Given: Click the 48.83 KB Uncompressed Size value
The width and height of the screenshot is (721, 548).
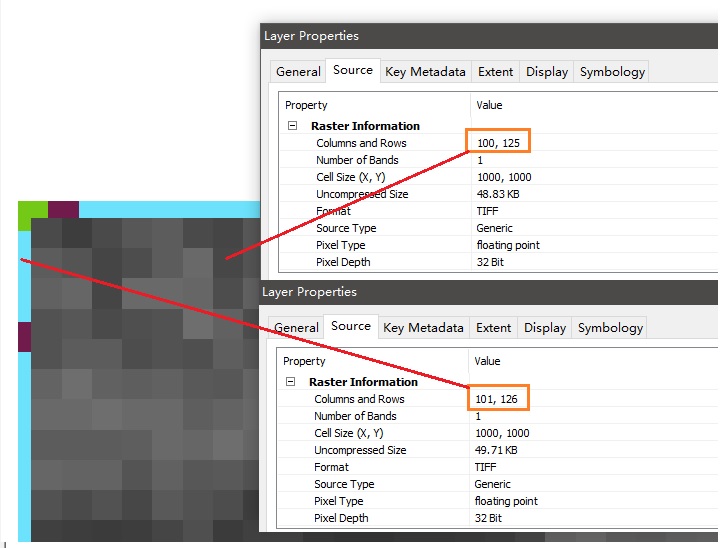Looking at the screenshot, I should (x=500, y=194).
